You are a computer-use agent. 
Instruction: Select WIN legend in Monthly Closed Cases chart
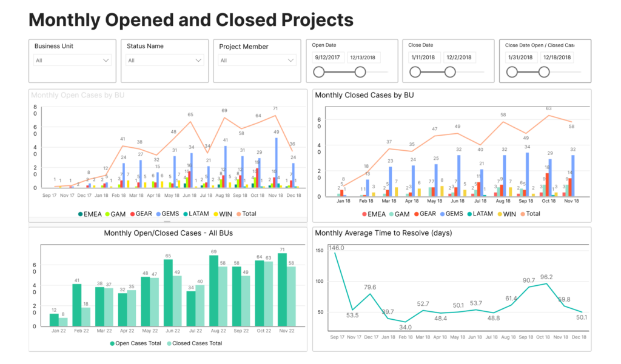click(x=507, y=214)
